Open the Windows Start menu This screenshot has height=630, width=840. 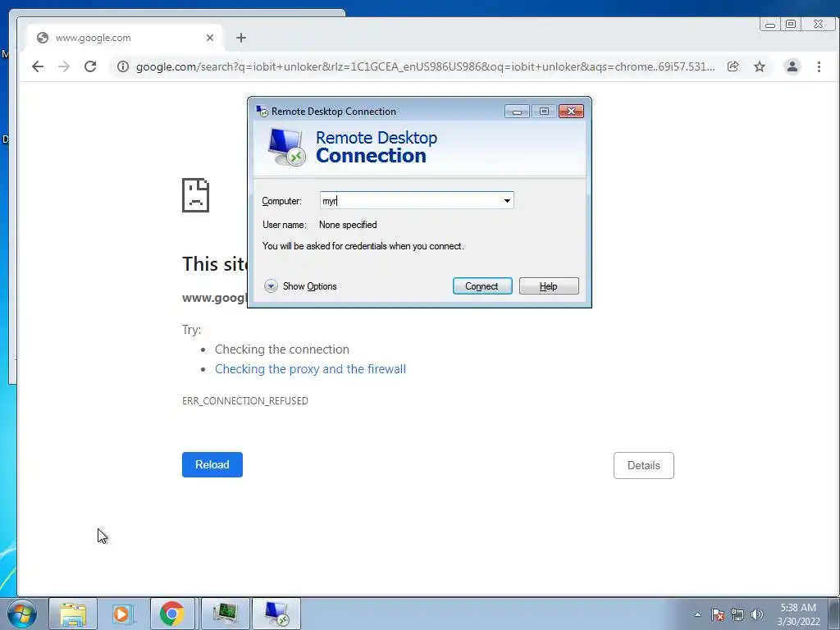(22, 614)
